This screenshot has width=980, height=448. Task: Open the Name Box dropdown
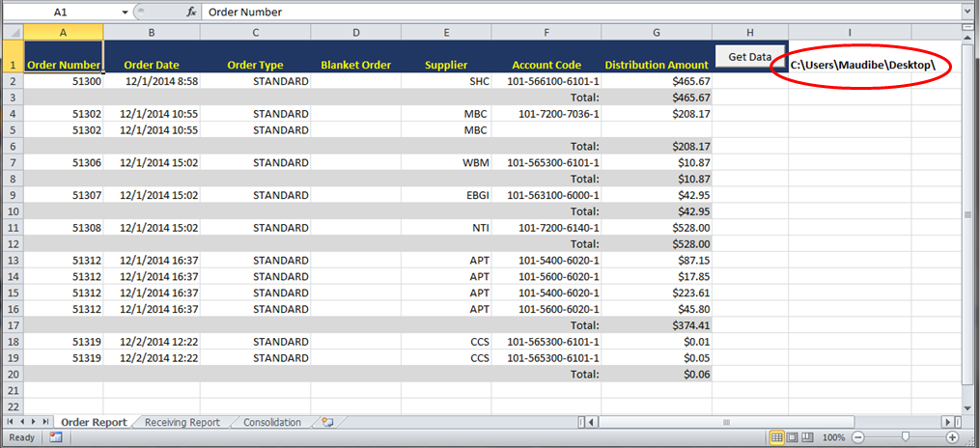126,13
